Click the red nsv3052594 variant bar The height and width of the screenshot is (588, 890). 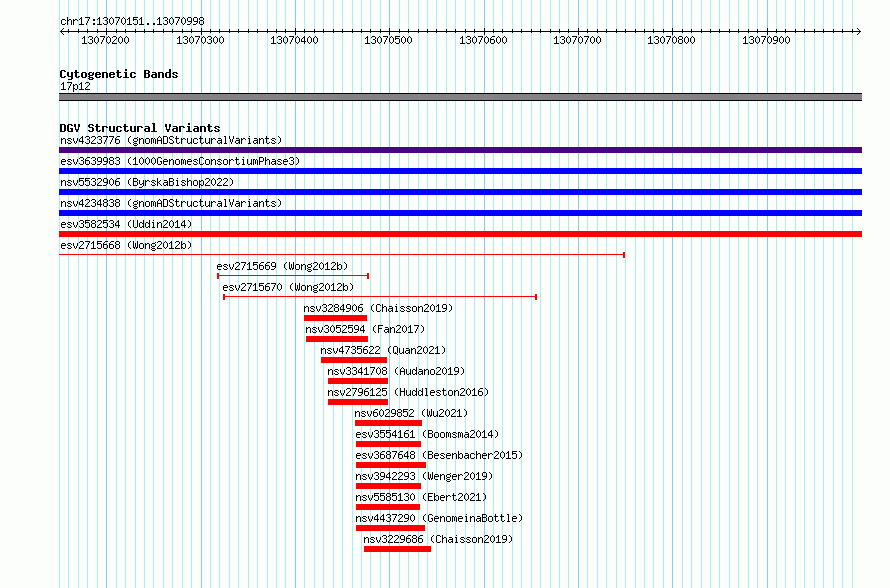tap(337, 339)
